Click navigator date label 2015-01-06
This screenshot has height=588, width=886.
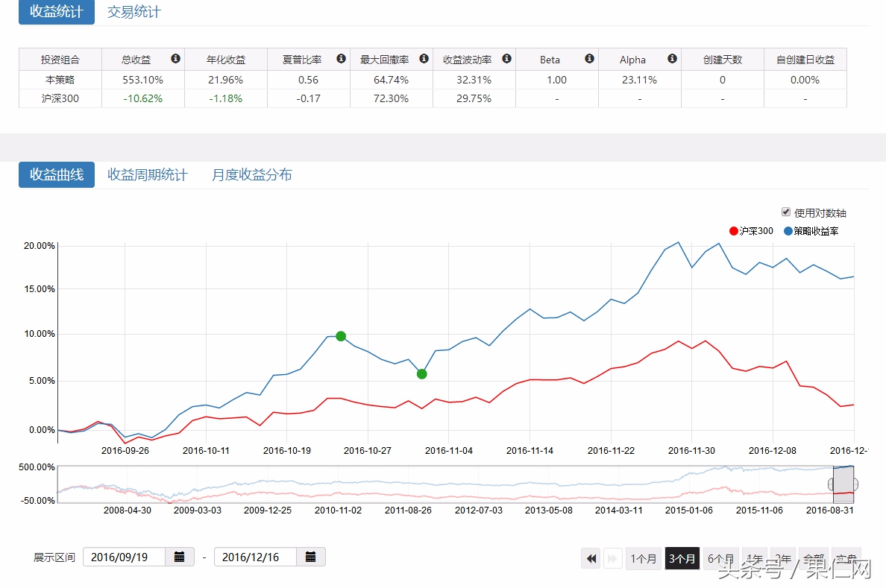689,510
